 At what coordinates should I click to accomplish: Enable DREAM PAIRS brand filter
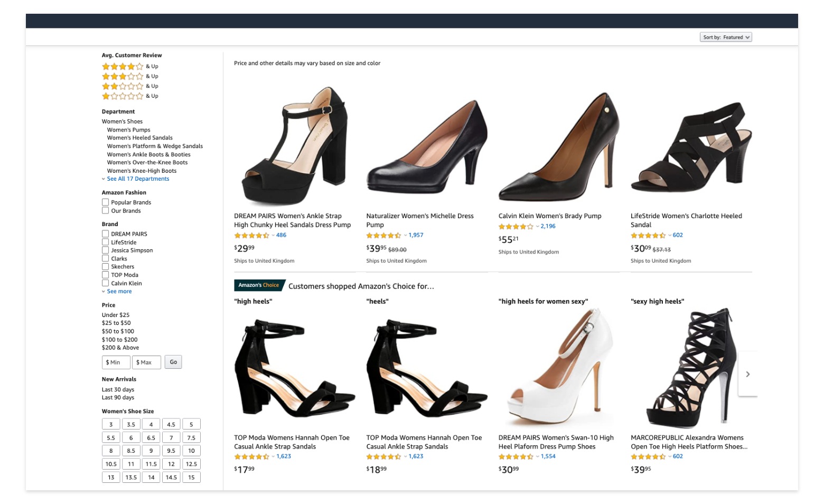click(x=105, y=234)
